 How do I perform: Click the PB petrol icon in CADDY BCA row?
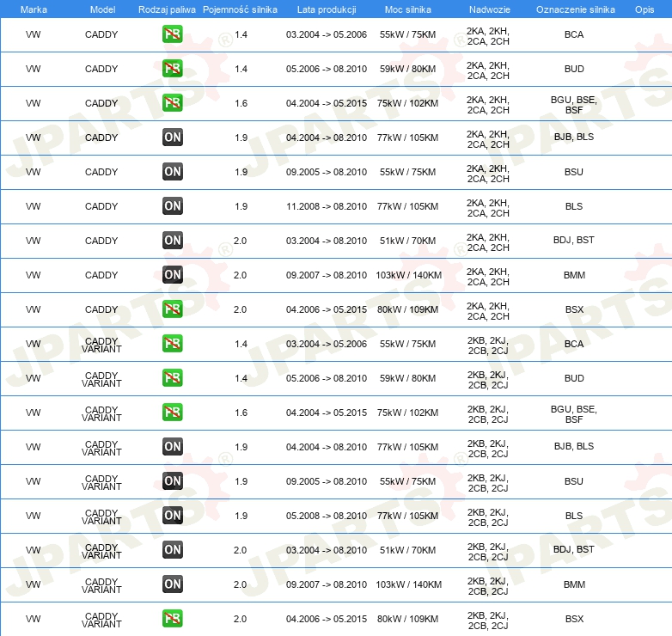click(x=172, y=34)
